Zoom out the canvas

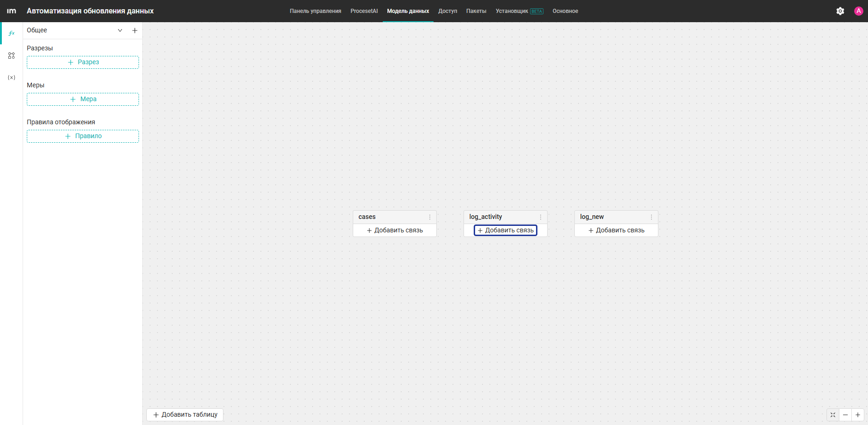845,415
